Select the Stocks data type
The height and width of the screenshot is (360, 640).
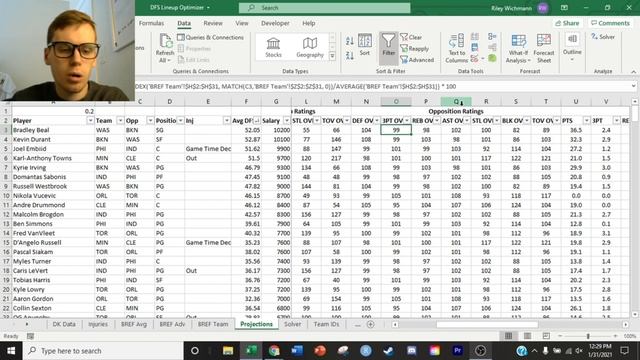pyautogui.click(x=273, y=47)
